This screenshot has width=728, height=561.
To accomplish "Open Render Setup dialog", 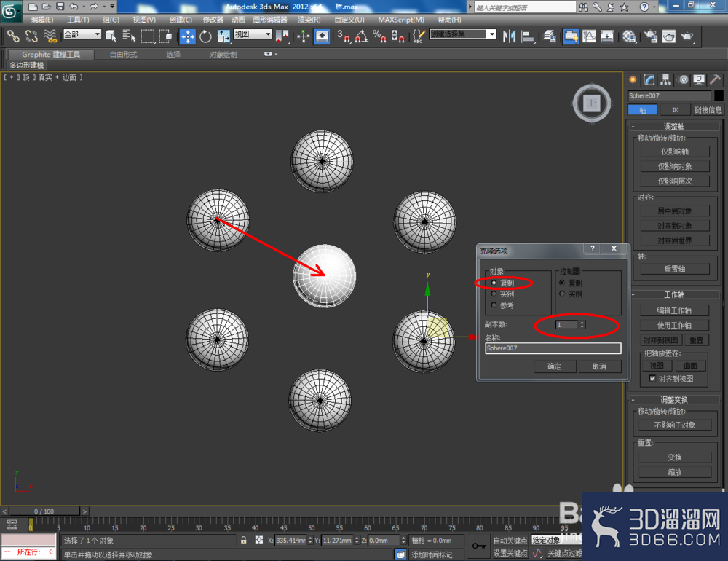I will (650, 36).
